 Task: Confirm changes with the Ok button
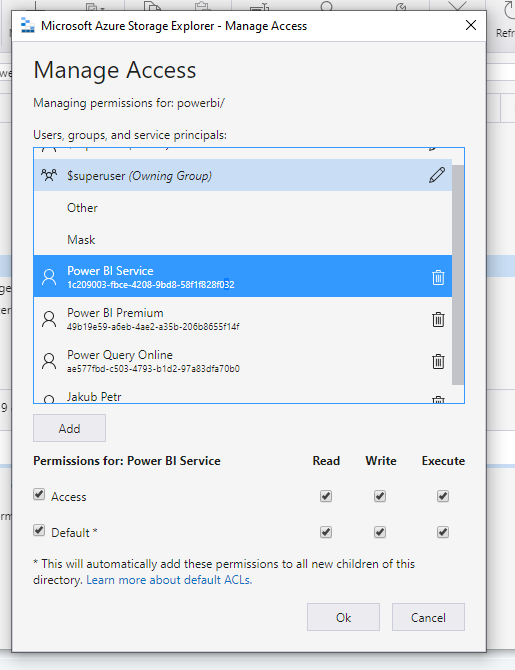(343, 617)
